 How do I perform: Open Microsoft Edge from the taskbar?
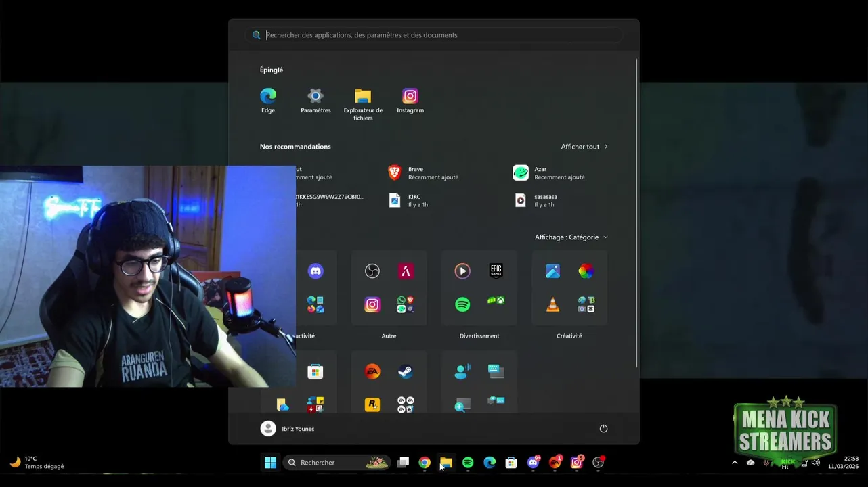(x=490, y=463)
